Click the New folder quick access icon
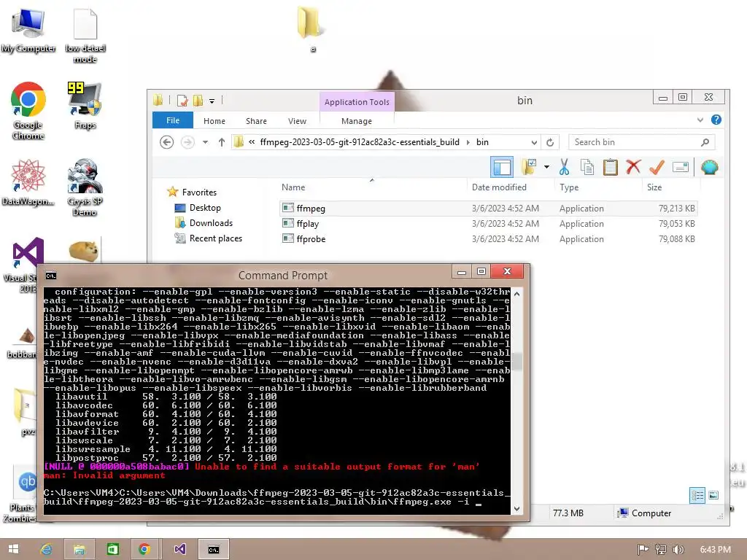This screenshot has height=560, width=747. [198, 101]
